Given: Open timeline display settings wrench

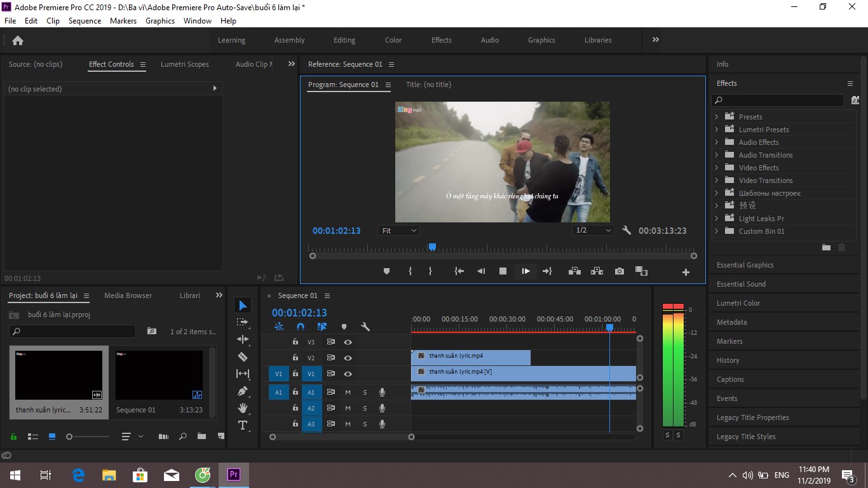Looking at the screenshot, I should 365,327.
